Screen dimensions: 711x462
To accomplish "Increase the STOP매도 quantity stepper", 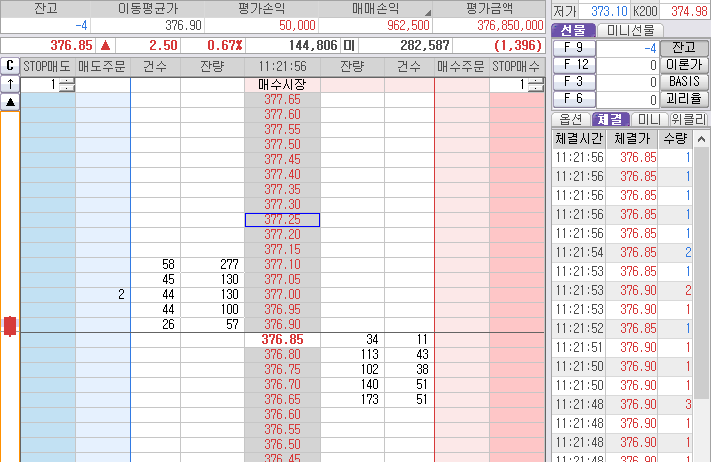I will coord(67,81).
